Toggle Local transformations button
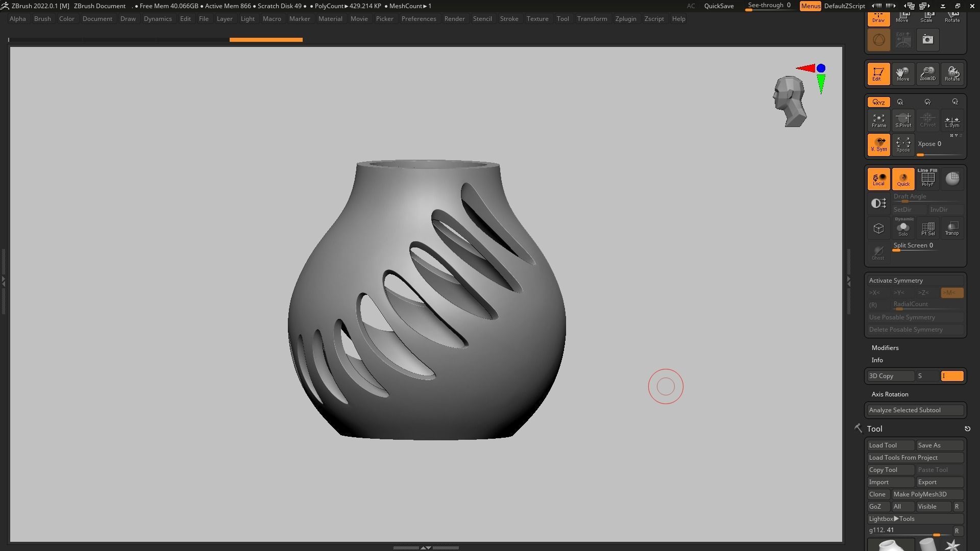The image size is (980, 551). (878, 179)
